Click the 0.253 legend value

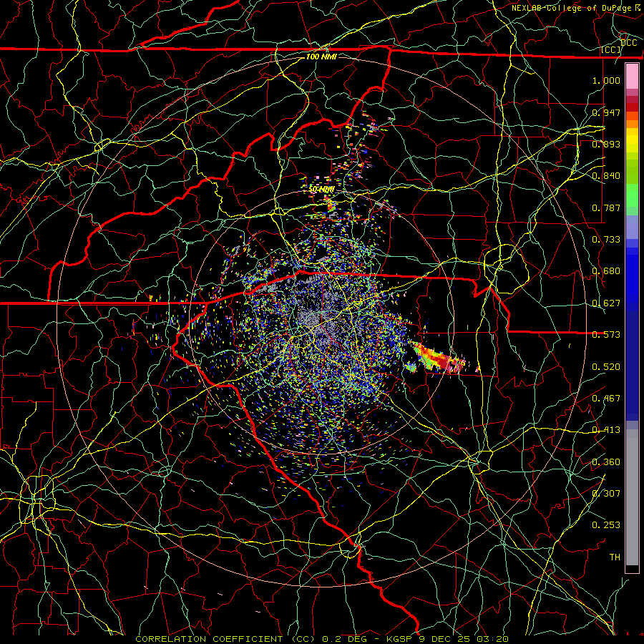click(x=606, y=525)
